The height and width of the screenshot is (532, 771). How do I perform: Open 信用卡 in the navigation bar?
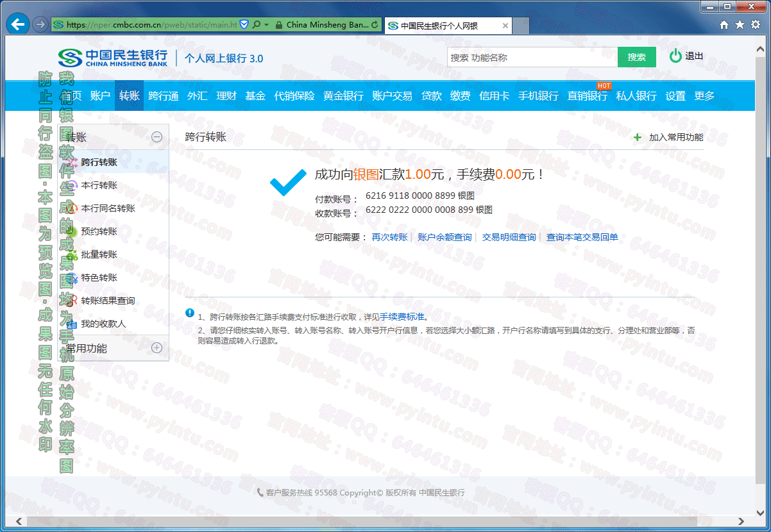(495, 96)
